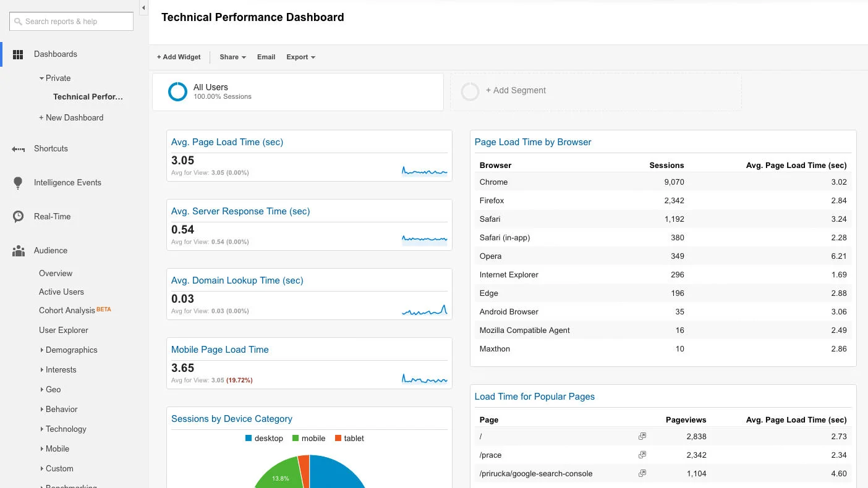868x488 pixels.
Task: Select the Shortcuts arrow icon
Action: click(17, 148)
